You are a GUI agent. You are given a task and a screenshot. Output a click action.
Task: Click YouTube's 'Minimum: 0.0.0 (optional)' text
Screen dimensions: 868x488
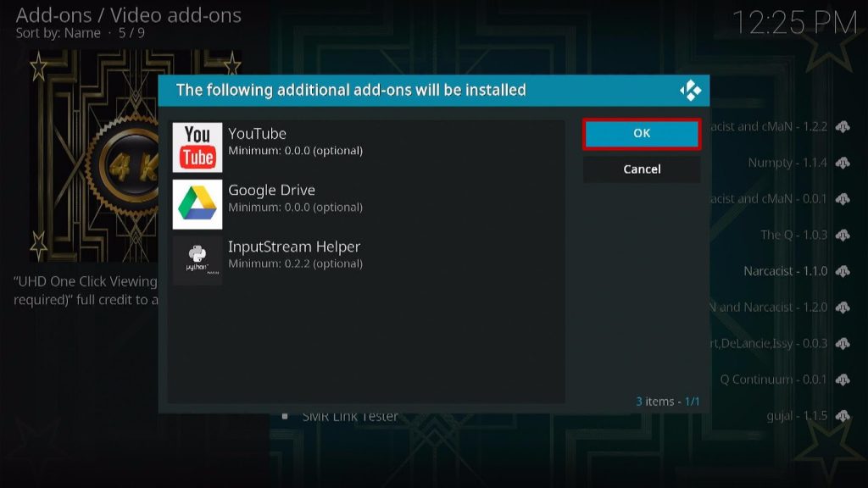click(x=295, y=151)
